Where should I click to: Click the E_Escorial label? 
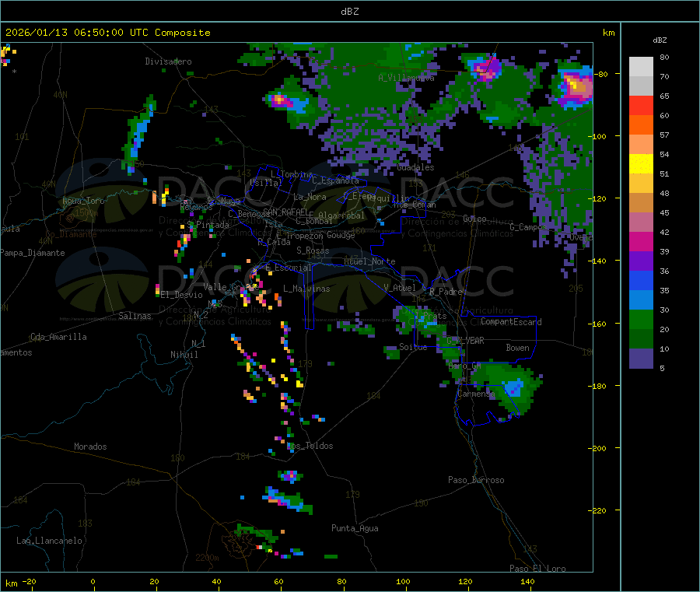289,268
